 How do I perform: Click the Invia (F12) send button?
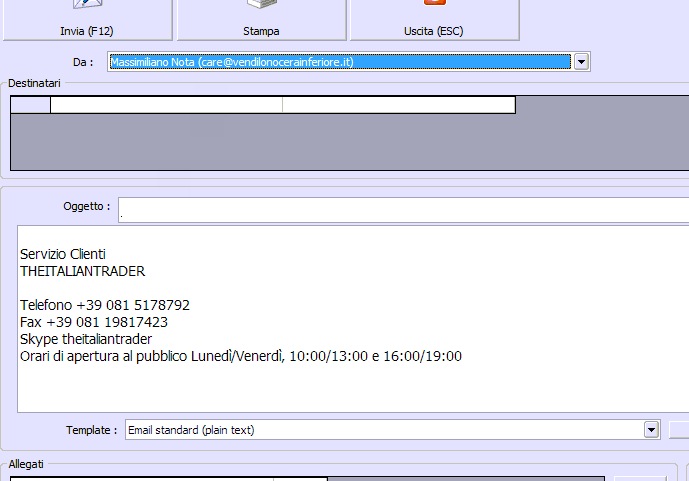click(x=87, y=20)
